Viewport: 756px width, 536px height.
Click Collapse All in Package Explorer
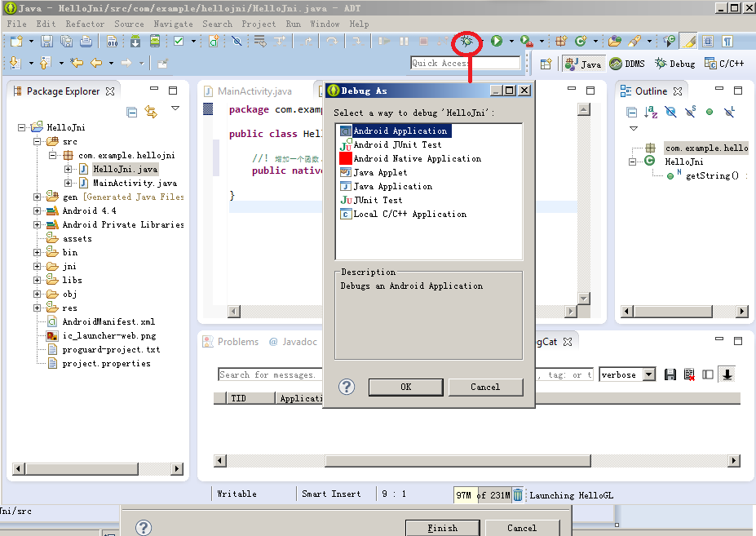(132, 112)
